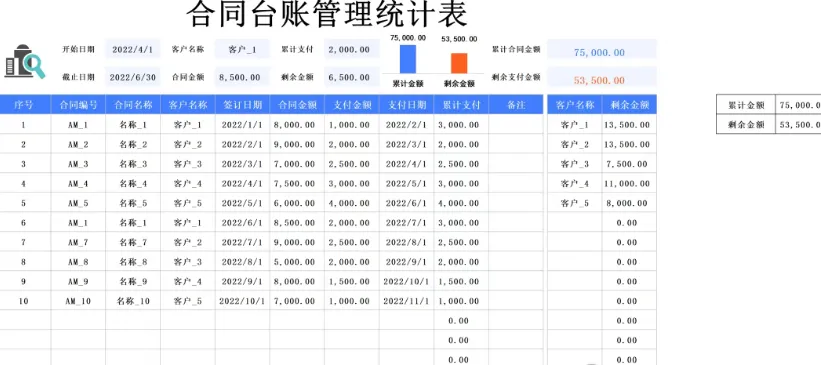Select contract number cell AM_2
Viewport: 821px width, 365px height.
tap(78, 145)
